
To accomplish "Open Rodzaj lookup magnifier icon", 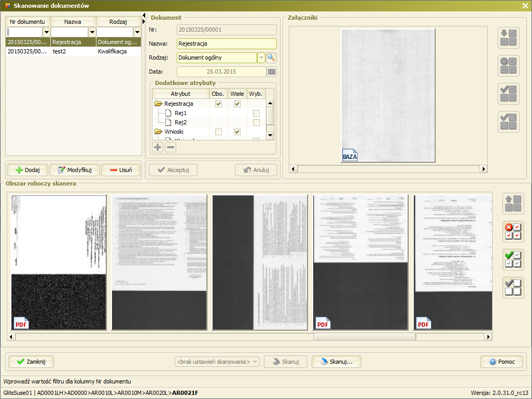I will [x=271, y=58].
